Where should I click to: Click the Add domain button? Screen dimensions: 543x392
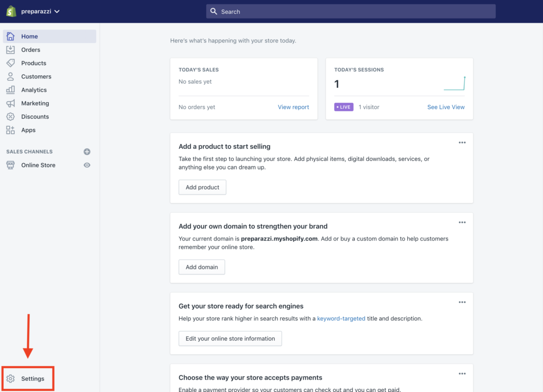202,267
